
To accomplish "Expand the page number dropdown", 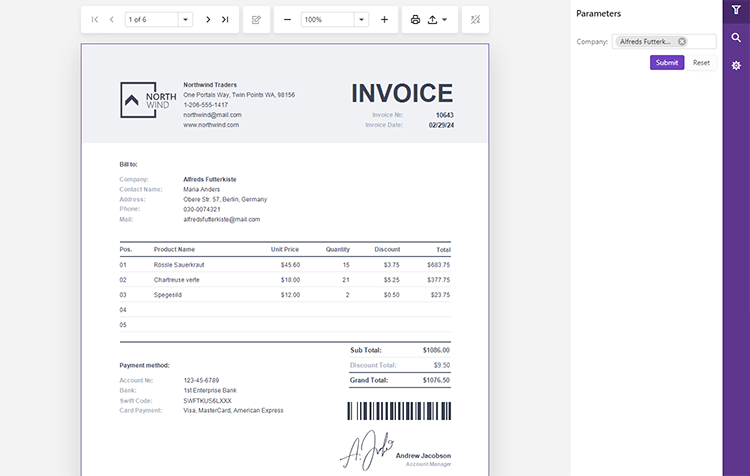I will coord(185,20).
